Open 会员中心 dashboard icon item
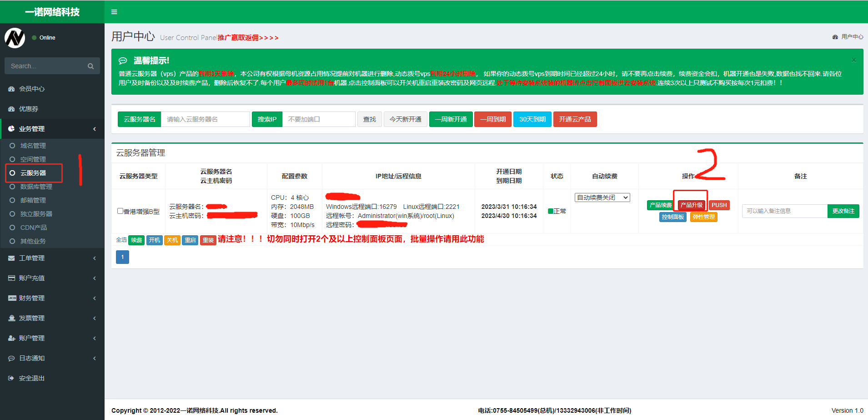 tap(31, 89)
